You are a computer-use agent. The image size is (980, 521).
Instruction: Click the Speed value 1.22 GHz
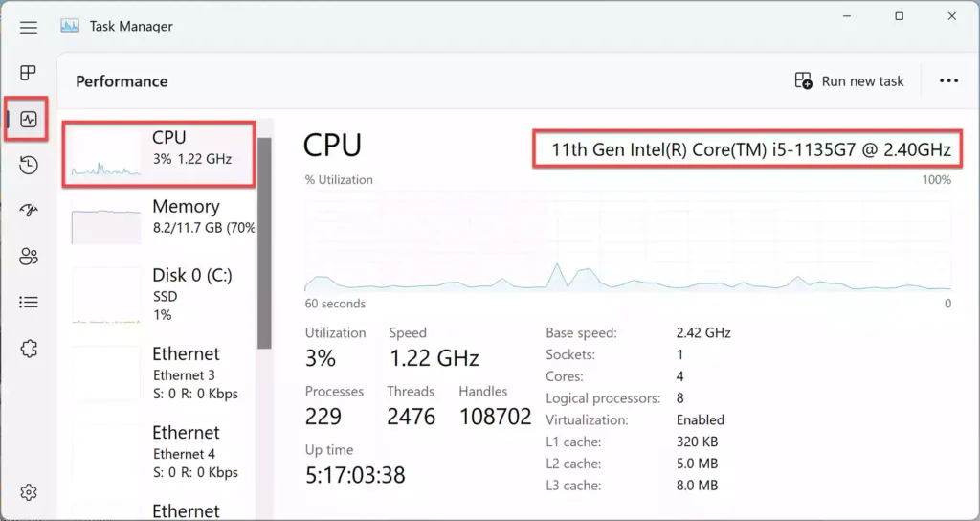434,358
